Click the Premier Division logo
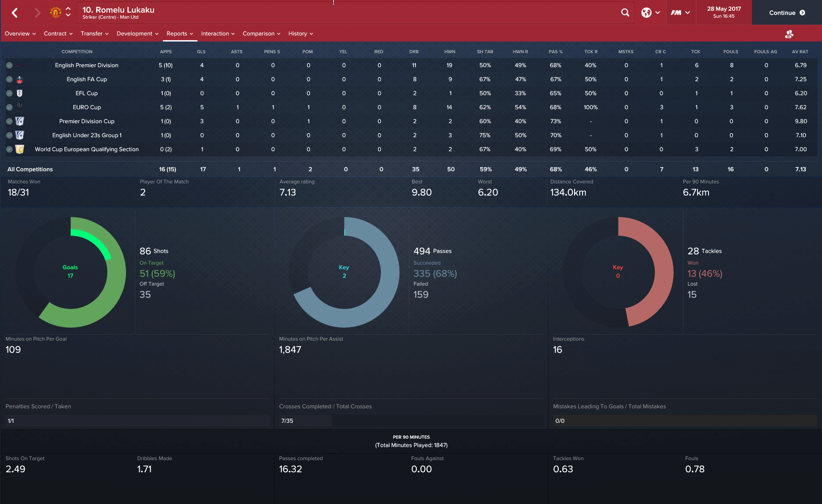The width and height of the screenshot is (822, 504). (20, 65)
